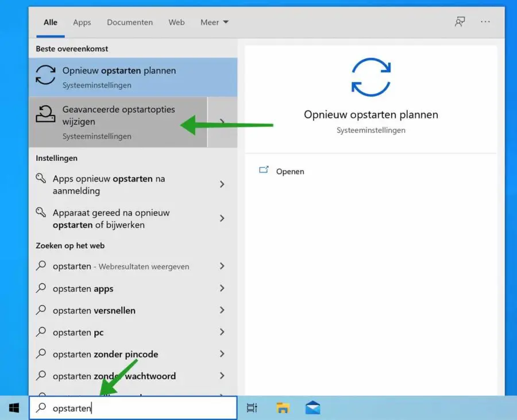
Task: Click the sync icon beside Opnieuw opstarten plannen result
Action: click(x=45, y=75)
